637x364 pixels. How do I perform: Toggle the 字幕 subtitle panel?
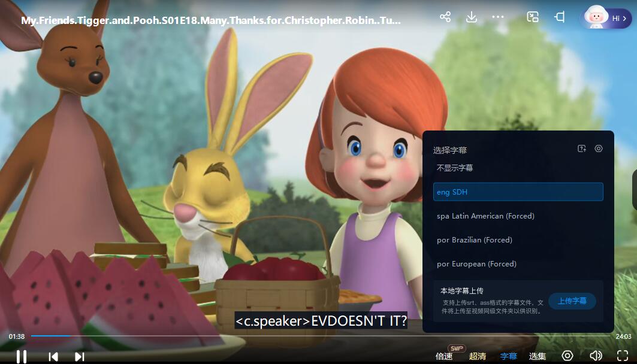point(509,356)
